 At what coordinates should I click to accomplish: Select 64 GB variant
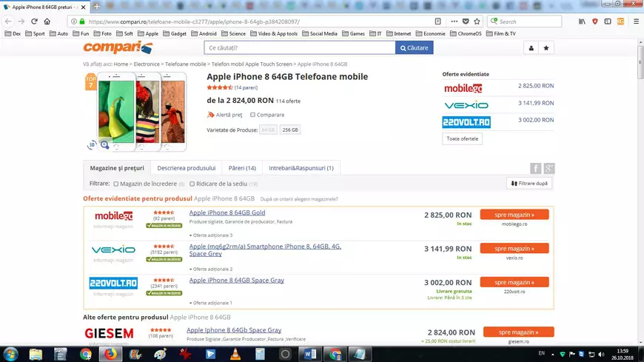click(x=268, y=130)
